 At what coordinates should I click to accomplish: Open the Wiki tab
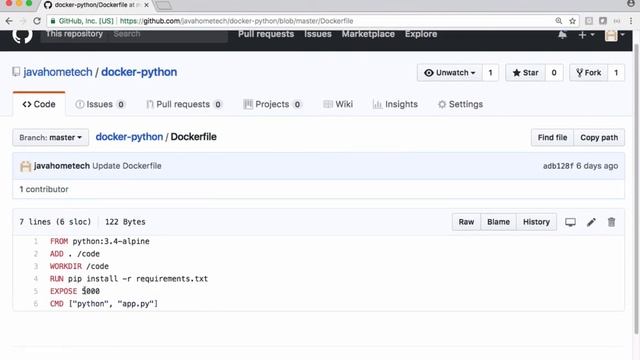[x=338, y=104]
